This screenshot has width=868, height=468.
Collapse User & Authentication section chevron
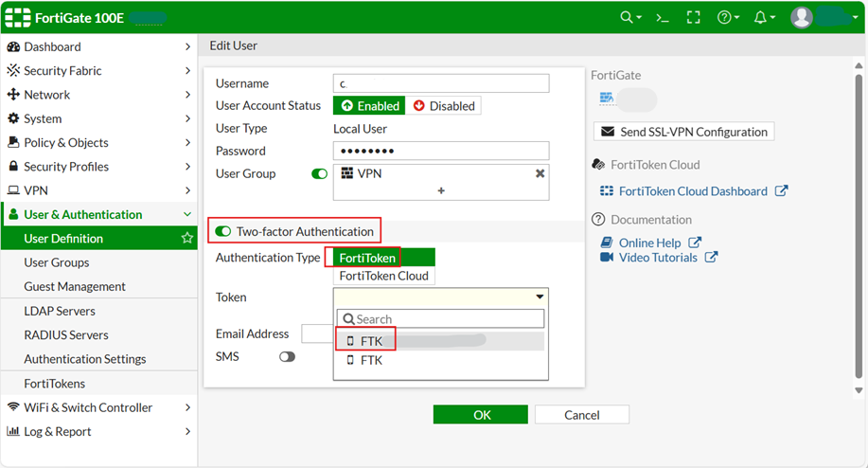(x=187, y=214)
